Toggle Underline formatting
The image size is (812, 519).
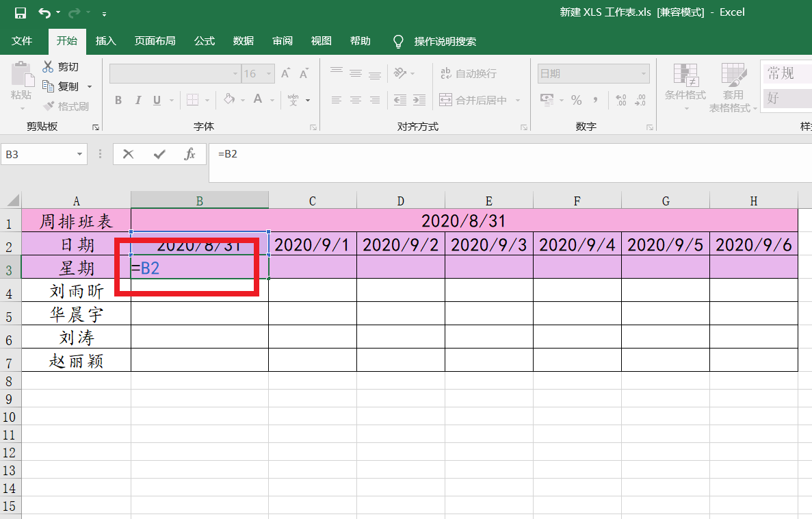click(x=157, y=100)
